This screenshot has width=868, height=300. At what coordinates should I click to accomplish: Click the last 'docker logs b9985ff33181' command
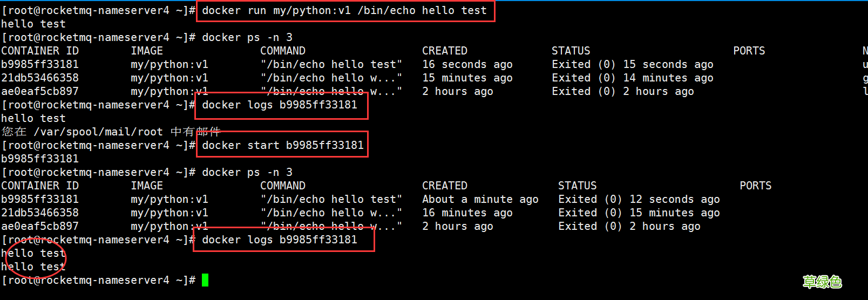tap(279, 240)
